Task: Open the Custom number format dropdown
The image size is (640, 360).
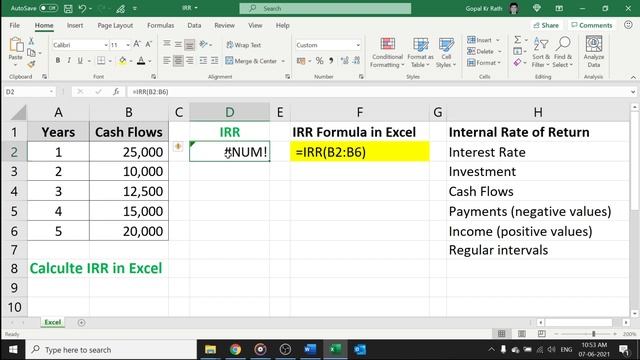Action: coord(358,45)
